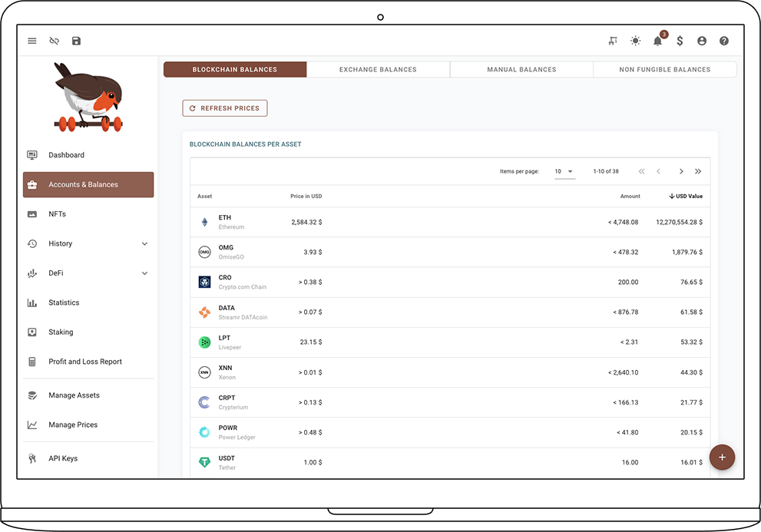Click the CRPT Crypterium asset icon
This screenshot has height=532, width=761.
pyautogui.click(x=205, y=402)
